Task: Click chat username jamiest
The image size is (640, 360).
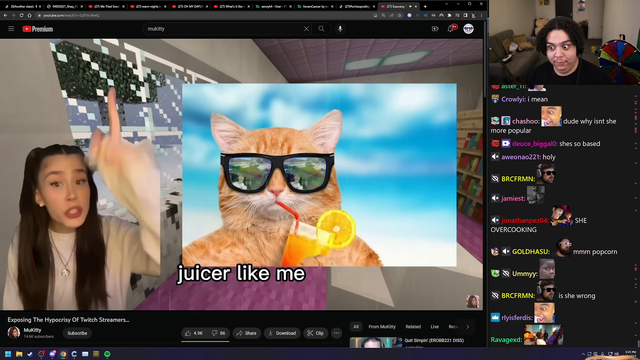Action: (x=513, y=198)
